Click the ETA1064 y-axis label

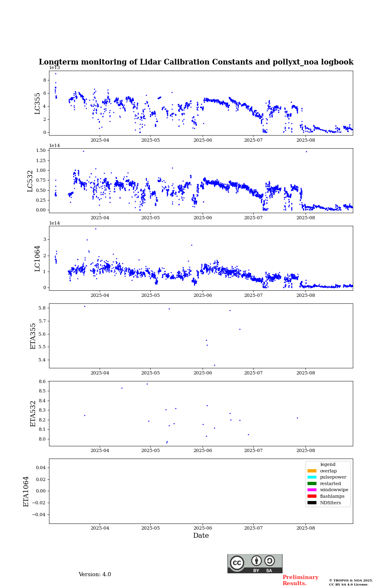coord(26,491)
